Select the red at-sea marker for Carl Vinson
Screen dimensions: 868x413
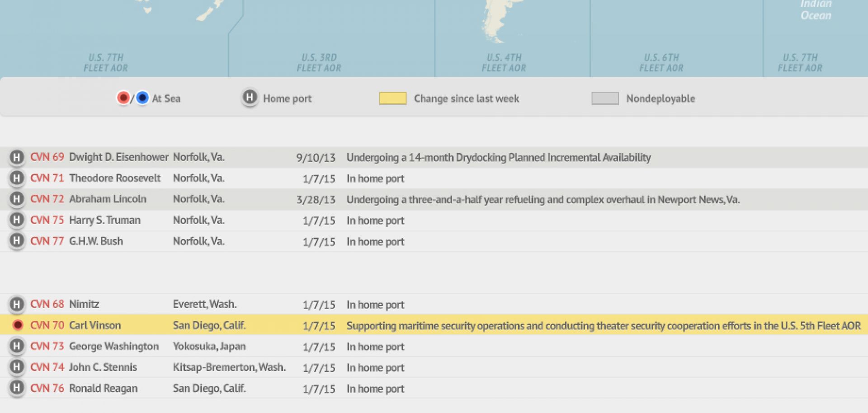(18, 325)
